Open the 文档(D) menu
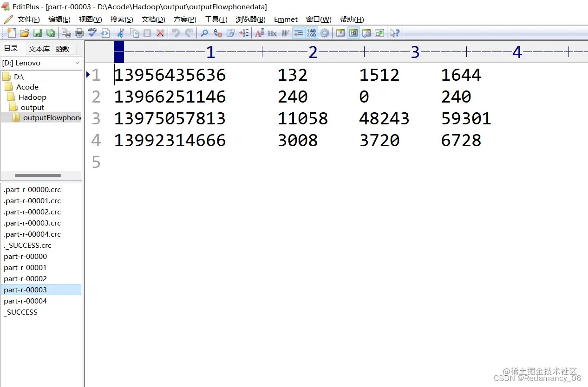This screenshot has width=588, height=387. 153,19
